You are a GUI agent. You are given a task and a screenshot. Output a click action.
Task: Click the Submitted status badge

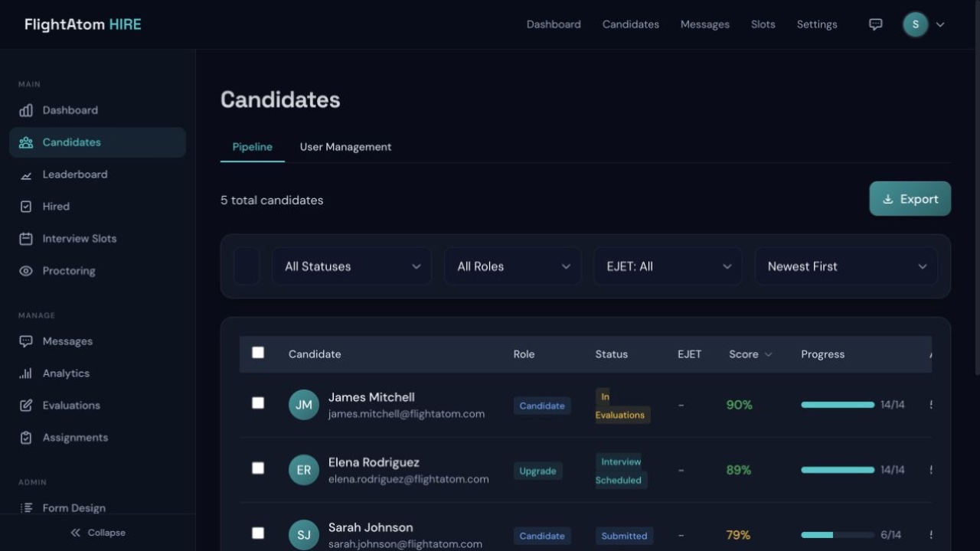point(624,536)
